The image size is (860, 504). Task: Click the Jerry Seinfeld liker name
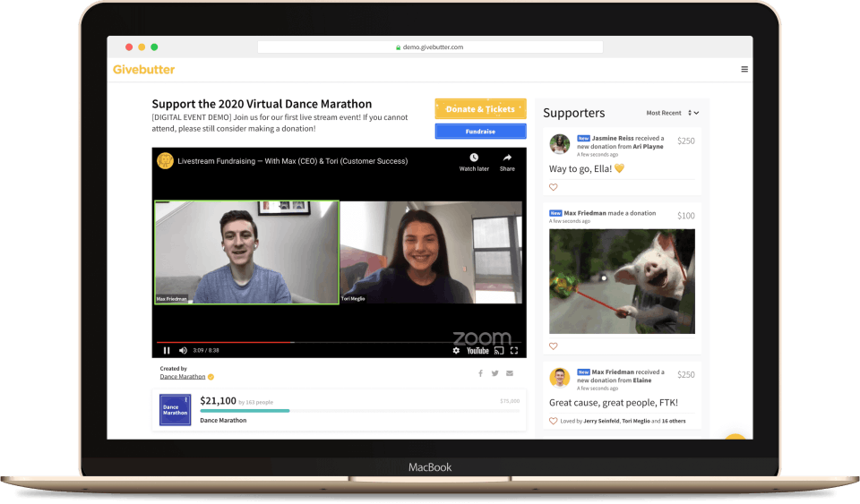[601, 422]
